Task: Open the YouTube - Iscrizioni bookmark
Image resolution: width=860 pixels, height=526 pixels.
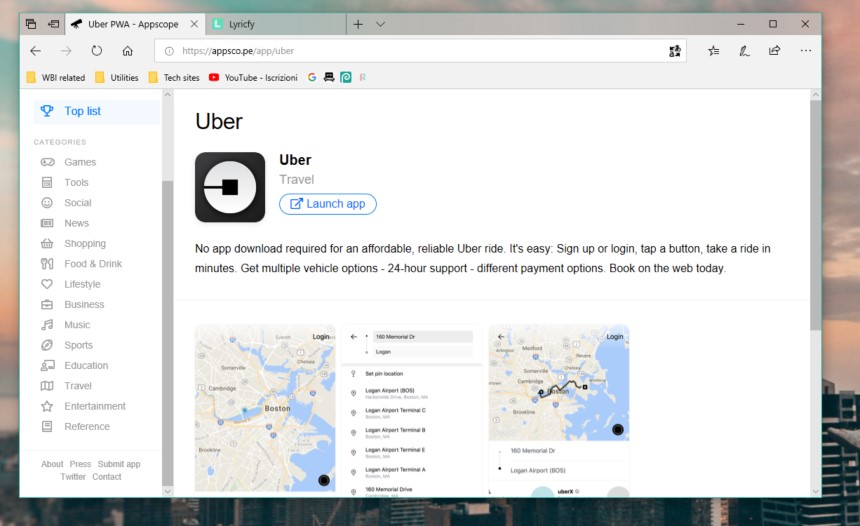Action: pos(253,77)
